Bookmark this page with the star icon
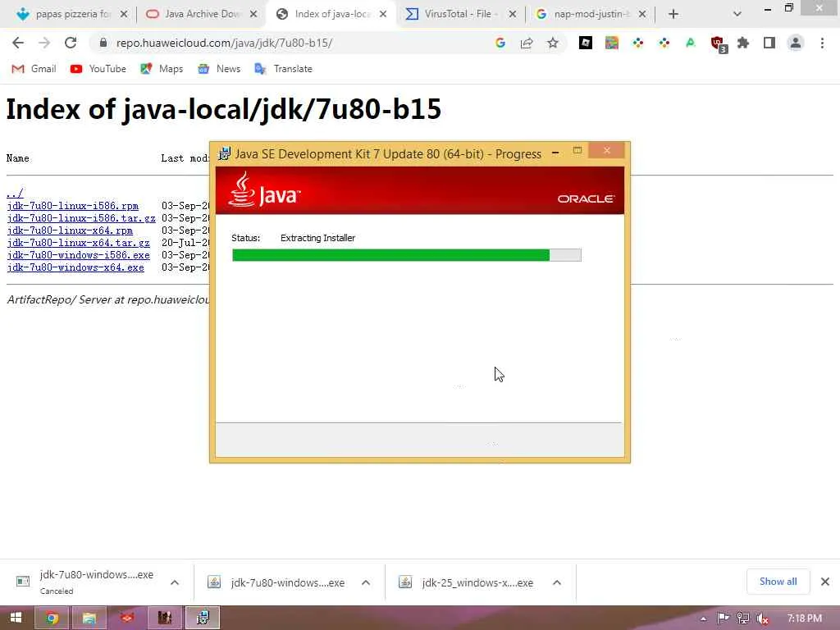Screen dimensions: 840x630 [x=553, y=43]
